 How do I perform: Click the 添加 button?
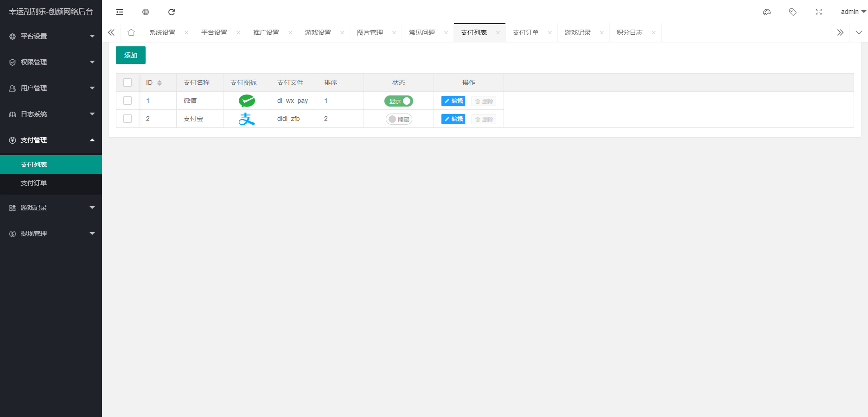click(x=131, y=55)
